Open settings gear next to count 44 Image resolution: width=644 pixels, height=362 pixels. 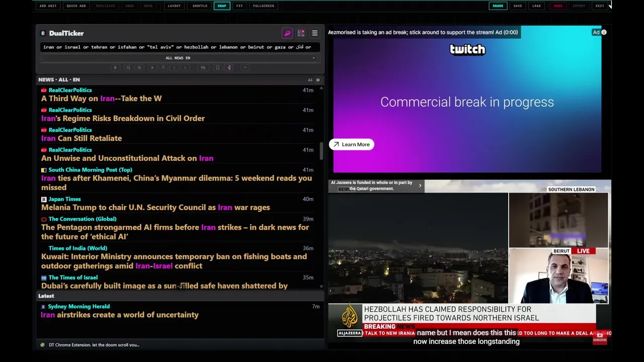[x=317, y=80]
